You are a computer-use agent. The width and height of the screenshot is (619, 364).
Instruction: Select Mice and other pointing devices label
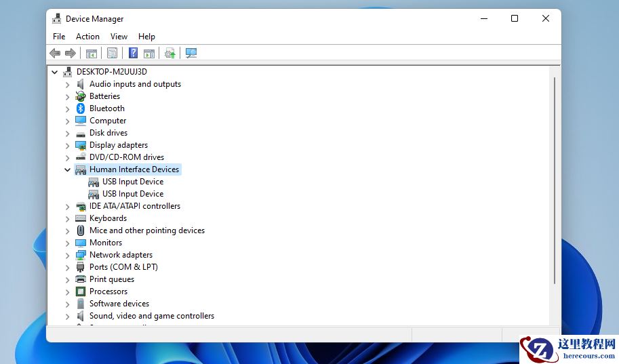(x=147, y=230)
